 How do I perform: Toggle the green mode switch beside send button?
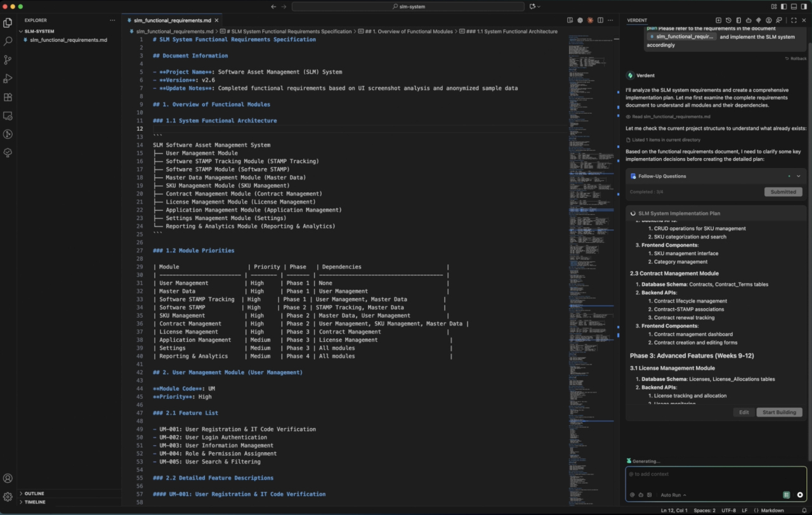(x=787, y=495)
